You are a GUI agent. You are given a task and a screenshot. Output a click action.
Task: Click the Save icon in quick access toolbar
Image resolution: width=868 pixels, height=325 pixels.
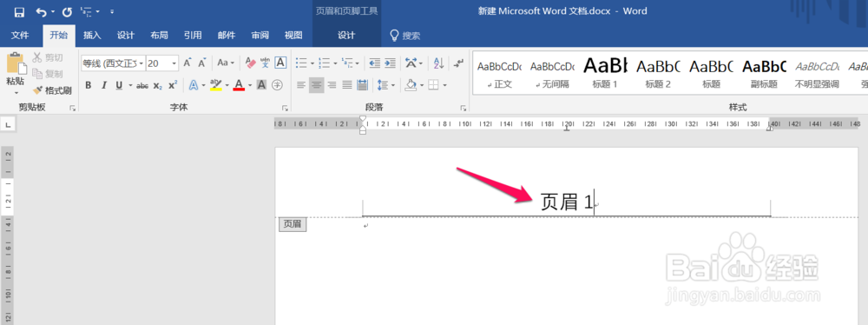point(19,11)
